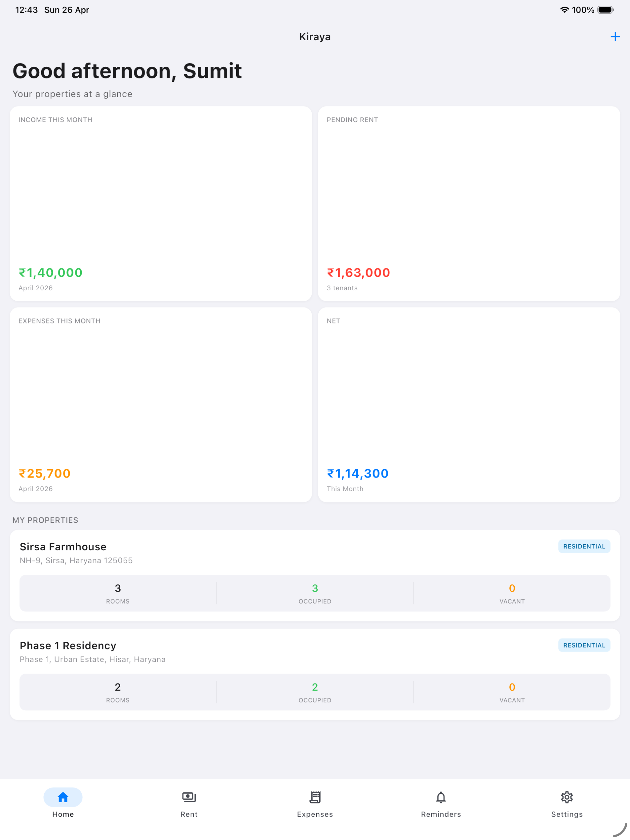Click Phase 1 Residency Residential badge

pyautogui.click(x=584, y=645)
